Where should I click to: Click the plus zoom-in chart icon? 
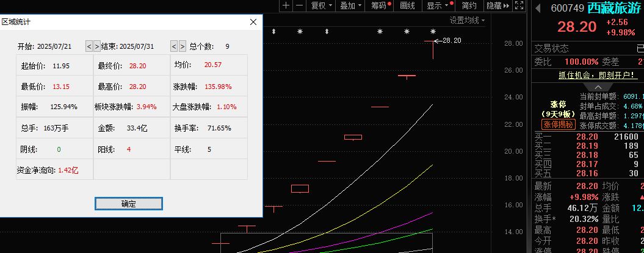pyautogui.click(x=286, y=5)
